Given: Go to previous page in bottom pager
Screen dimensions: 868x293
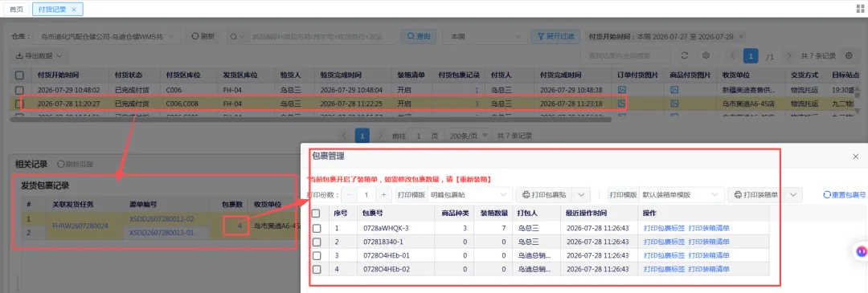Looking at the screenshot, I should click(x=344, y=136).
